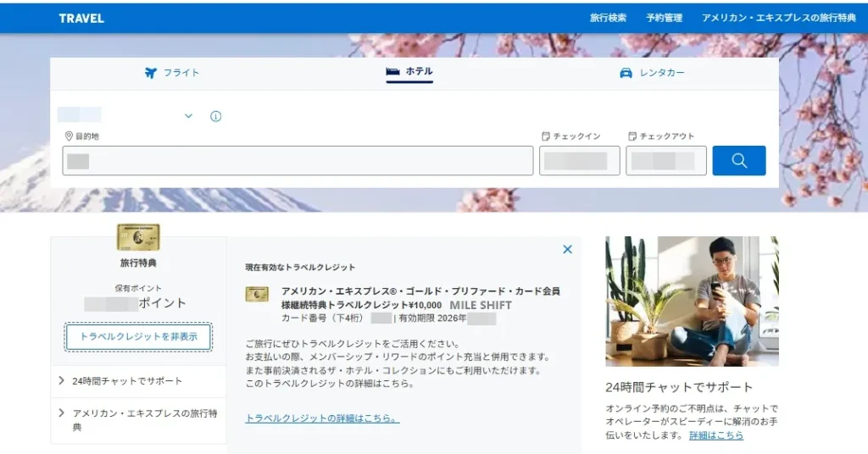The width and height of the screenshot is (868, 454).
Task: Click the small gold card icon in the credit panel
Action: click(257, 294)
